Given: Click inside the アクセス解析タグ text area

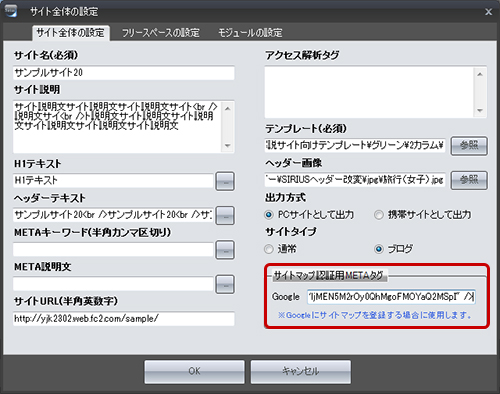Looking at the screenshot, I should [x=369, y=92].
